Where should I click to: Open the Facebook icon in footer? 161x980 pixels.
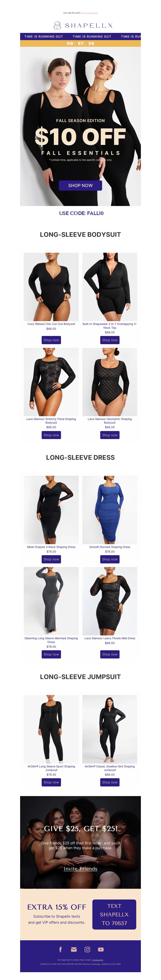pos(60,949)
